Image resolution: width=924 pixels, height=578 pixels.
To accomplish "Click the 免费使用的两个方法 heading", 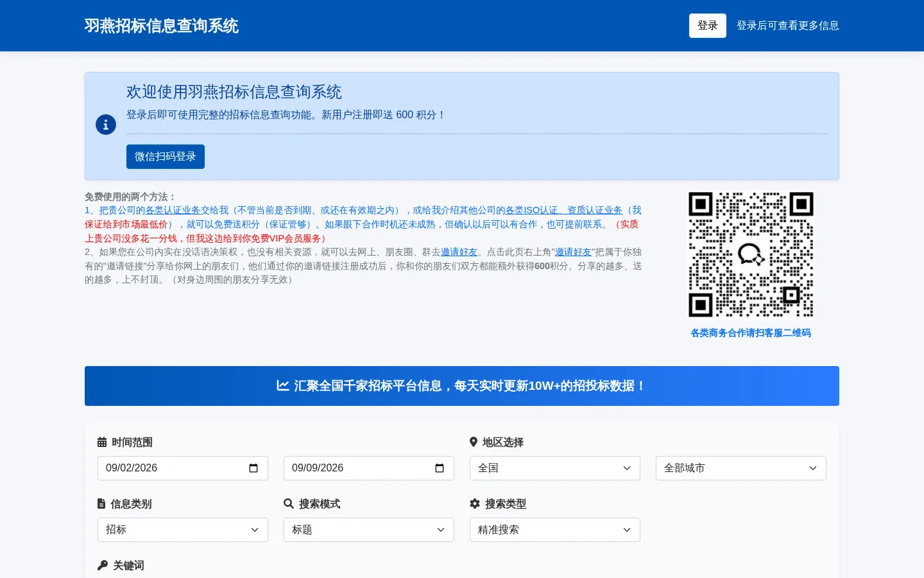I will point(130,197).
